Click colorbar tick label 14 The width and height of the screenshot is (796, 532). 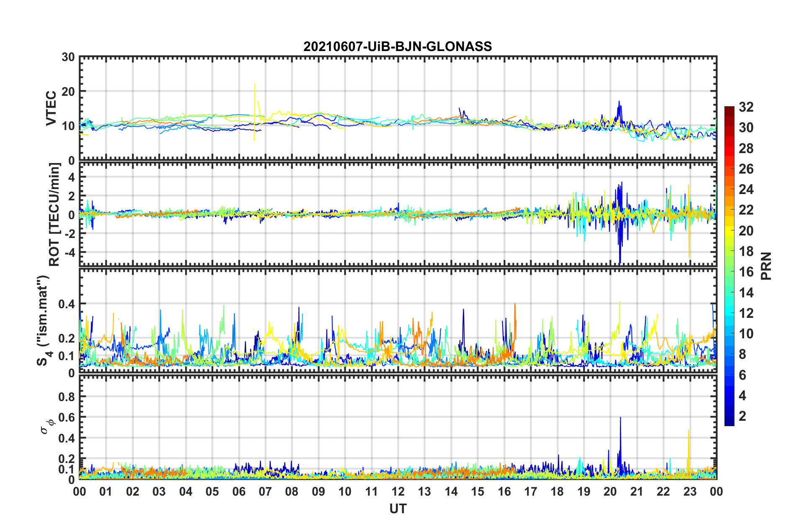coord(746,293)
